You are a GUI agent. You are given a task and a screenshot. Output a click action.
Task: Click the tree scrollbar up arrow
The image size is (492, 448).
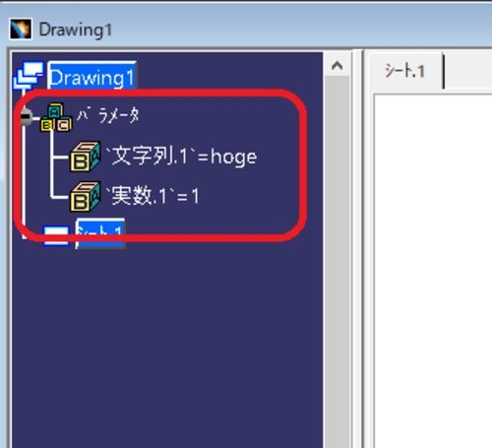coord(338,66)
